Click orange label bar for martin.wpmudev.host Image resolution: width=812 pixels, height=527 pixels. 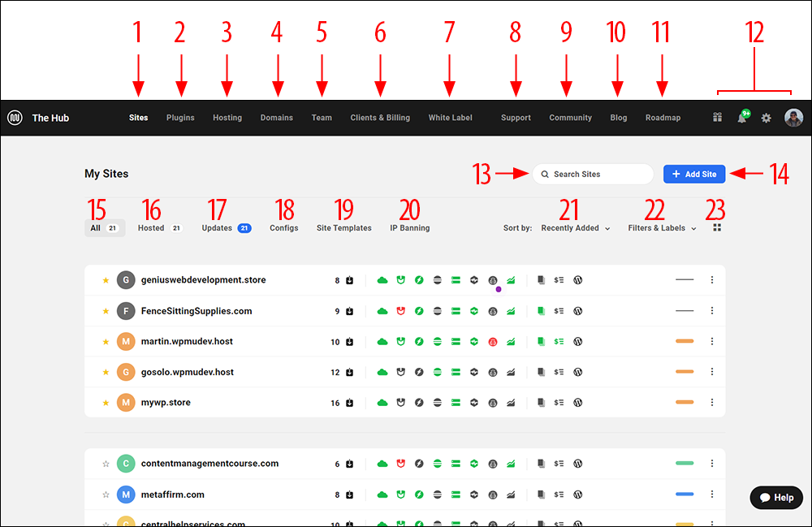(685, 341)
